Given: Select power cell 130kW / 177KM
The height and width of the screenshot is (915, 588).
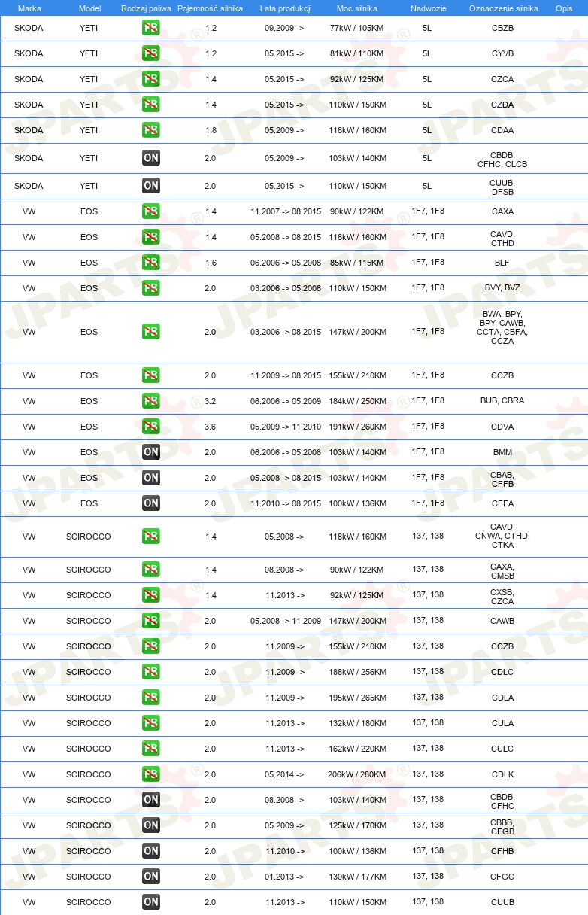Looking at the screenshot, I should tap(358, 877).
